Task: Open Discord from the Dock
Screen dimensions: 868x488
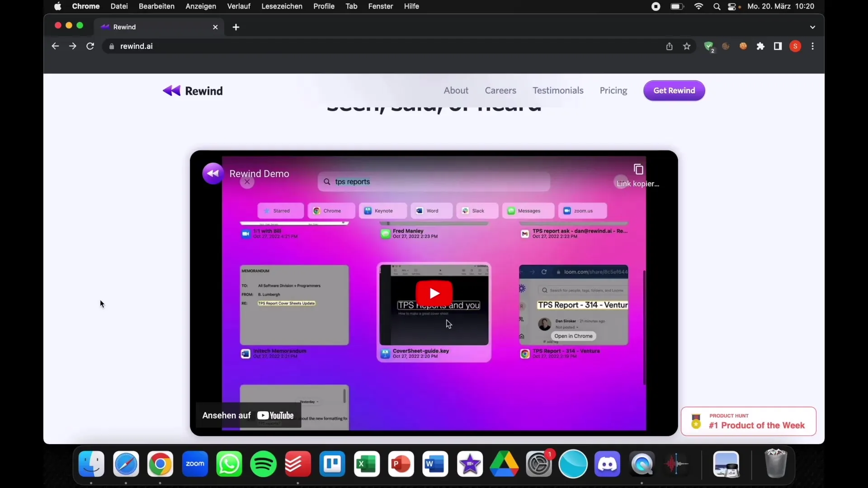Action: pos(608,464)
